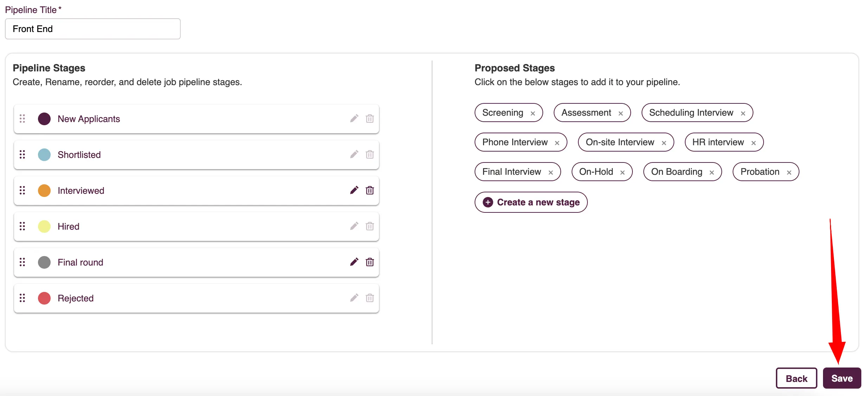Remove Final round stage via trash icon
868x396 pixels.
tap(370, 262)
